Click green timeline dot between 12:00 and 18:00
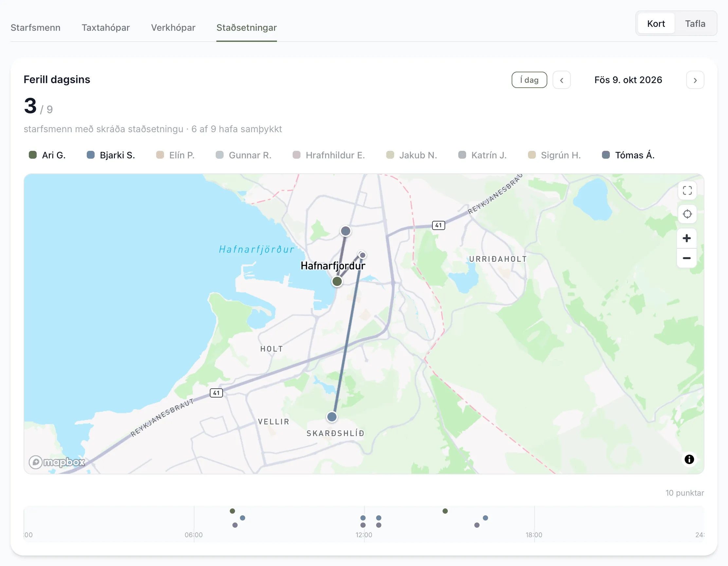This screenshot has height=566, width=728. pos(445,511)
